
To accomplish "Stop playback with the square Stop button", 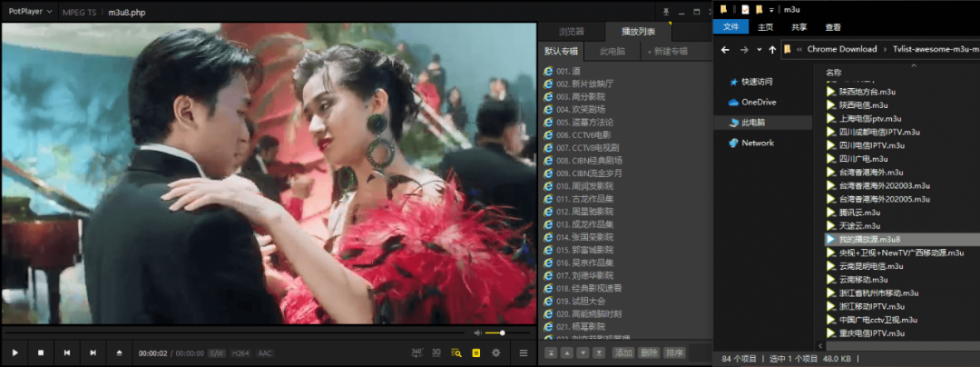I will click(41, 353).
